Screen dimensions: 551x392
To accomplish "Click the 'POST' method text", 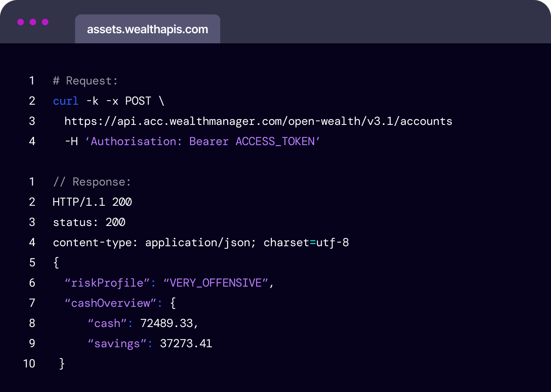I will [x=138, y=101].
